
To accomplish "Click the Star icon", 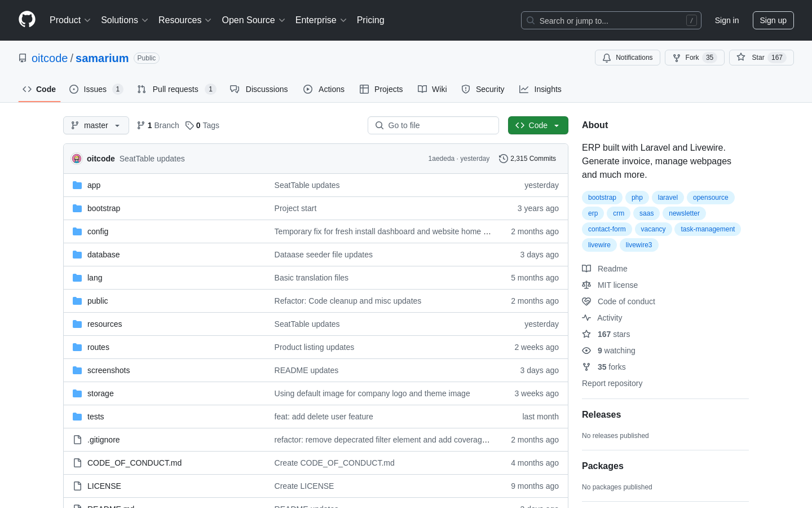I will pos(741,58).
